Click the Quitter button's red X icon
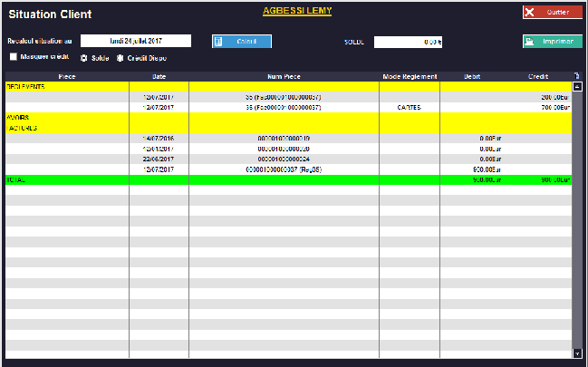Image resolution: width=588 pixels, height=367 pixels. tap(529, 13)
